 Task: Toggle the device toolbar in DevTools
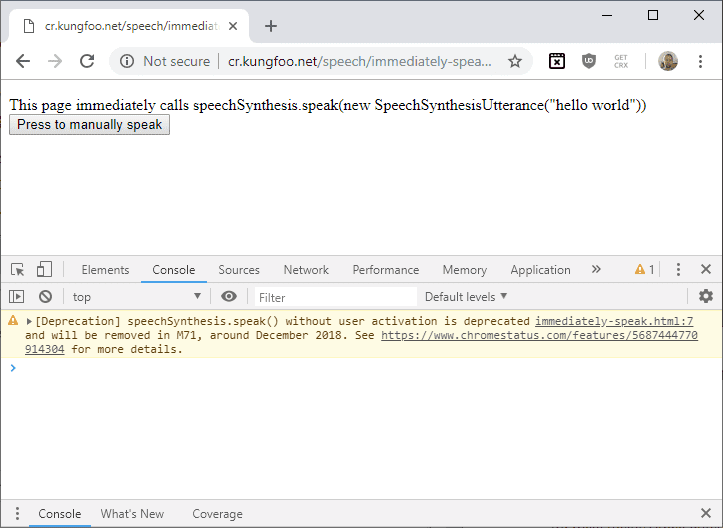click(x=44, y=269)
